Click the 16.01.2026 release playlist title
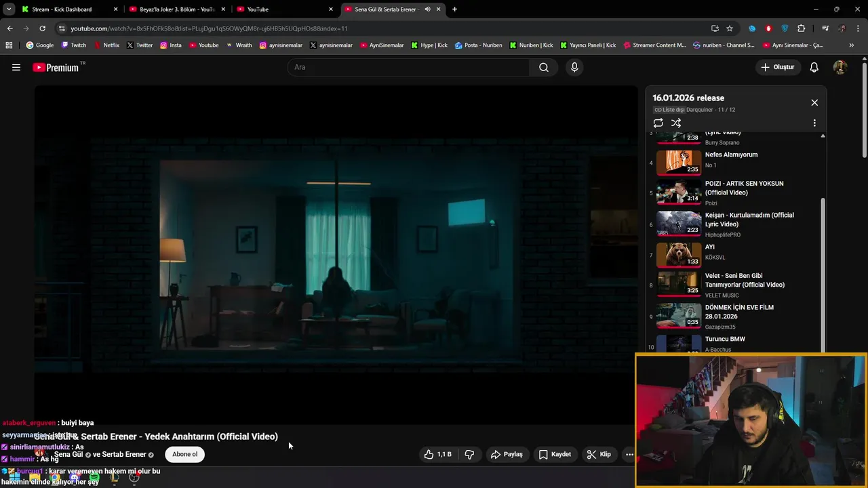 coord(688,98)
